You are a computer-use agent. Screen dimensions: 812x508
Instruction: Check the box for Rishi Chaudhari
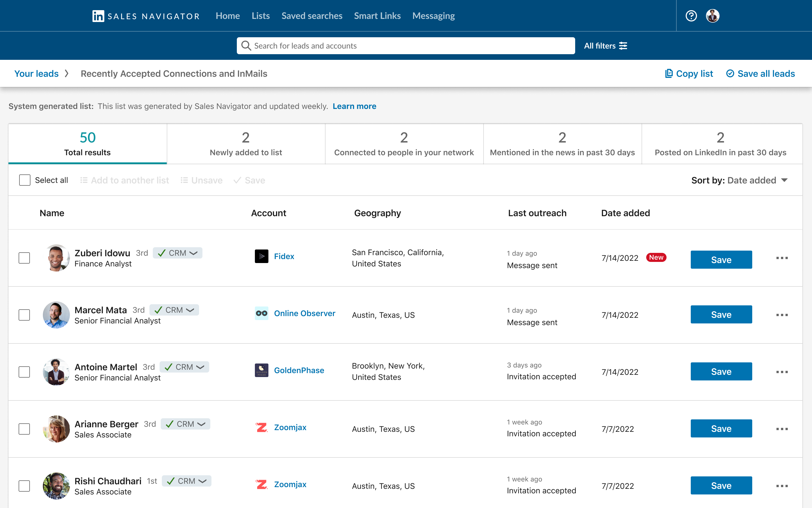pyautogui.click(x=24, y=486)
